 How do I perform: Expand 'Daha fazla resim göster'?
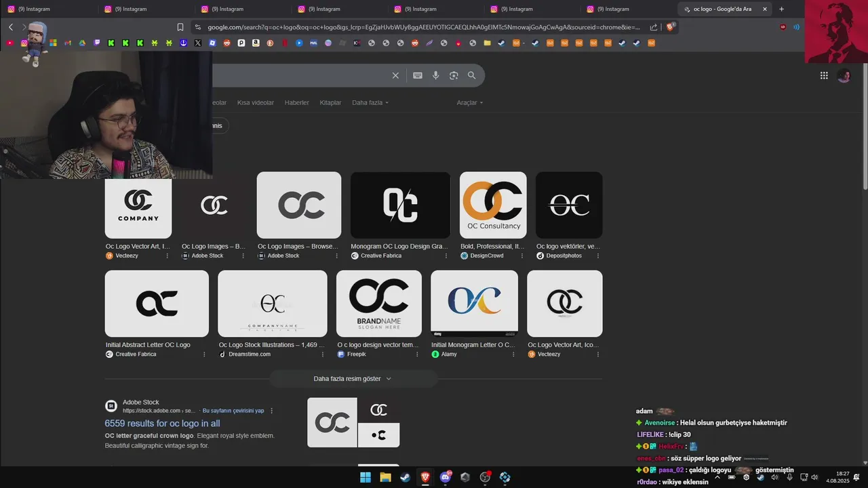point(353,379)
